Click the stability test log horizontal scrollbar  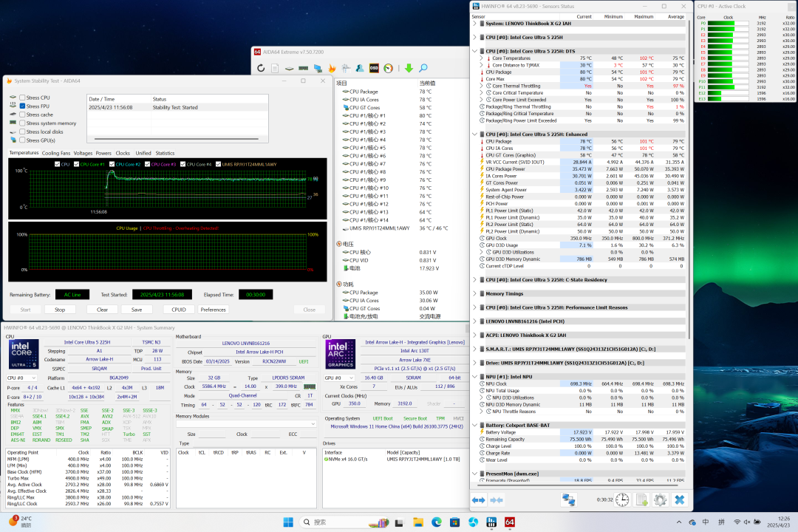point(177,139)
